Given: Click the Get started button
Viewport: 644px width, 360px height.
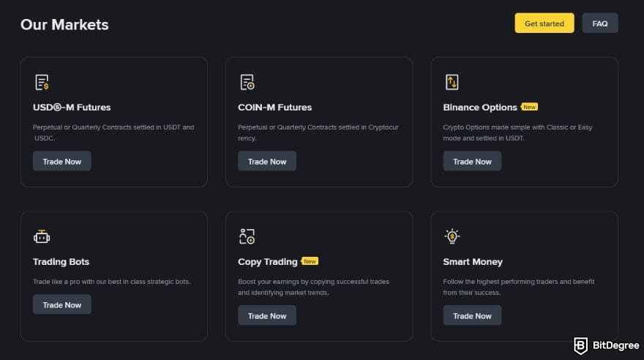Looking at the screenshot, I should 544,23.
